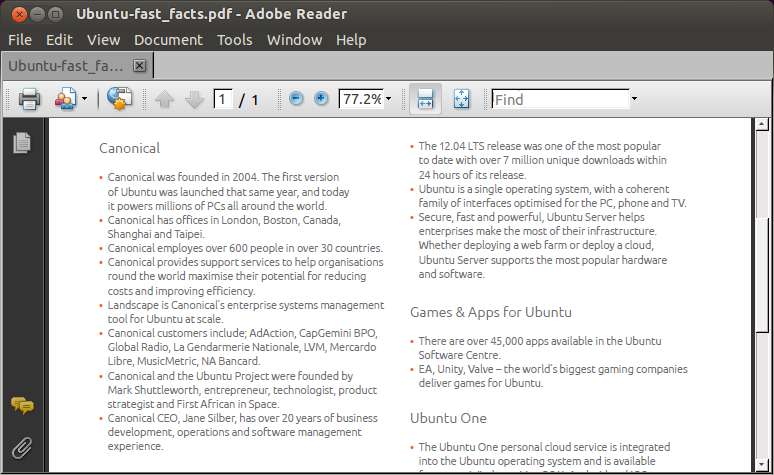
Task: Open the Collaborate icon in toolbar
Action: click(66, 99)
